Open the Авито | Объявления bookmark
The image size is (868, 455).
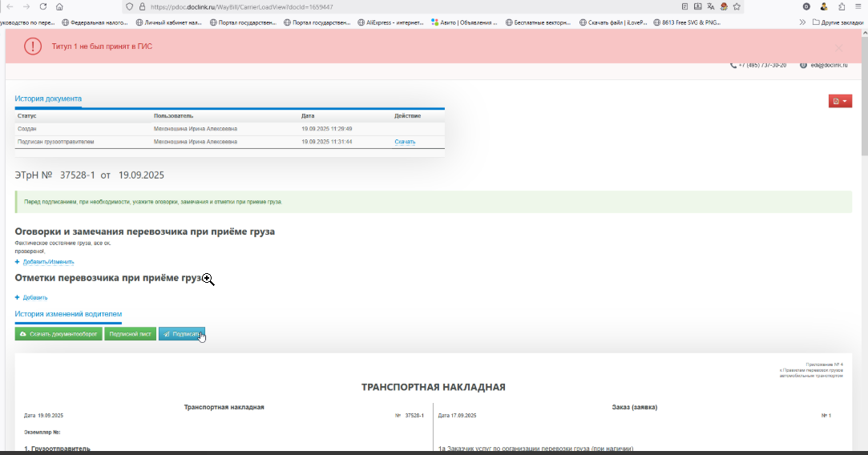pyautogui.click(x=464, y=22)
